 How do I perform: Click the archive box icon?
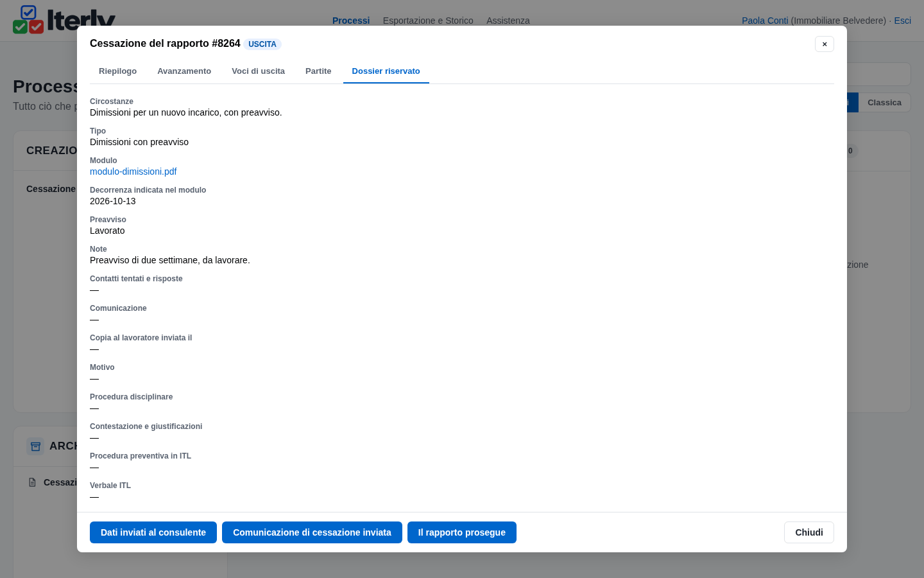coord(35,446)
